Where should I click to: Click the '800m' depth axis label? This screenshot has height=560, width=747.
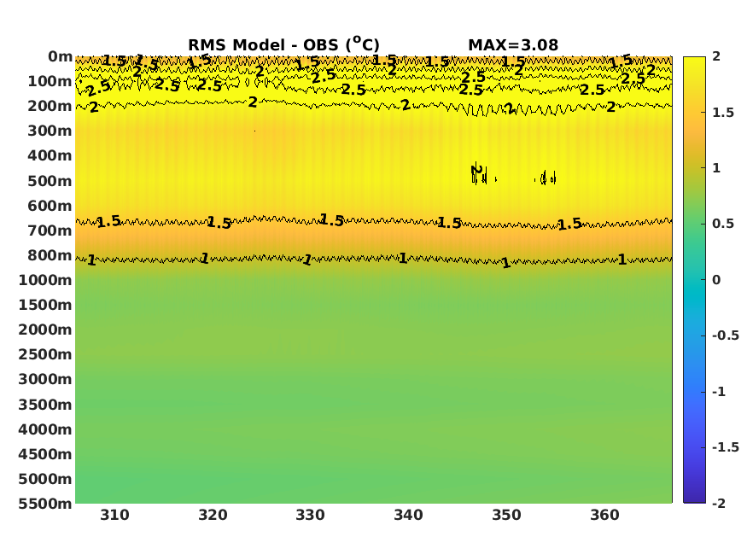(50, 255)
